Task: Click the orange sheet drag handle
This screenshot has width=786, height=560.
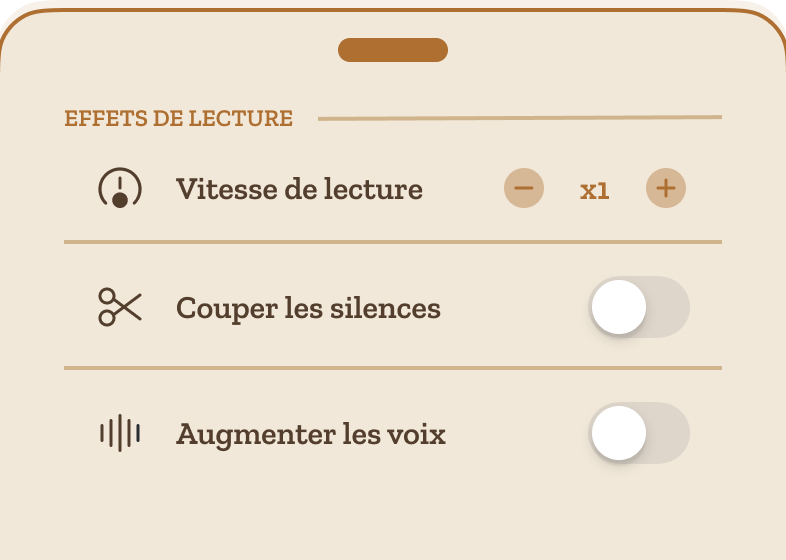Action: pyautogui.click(x=393, y=50)
